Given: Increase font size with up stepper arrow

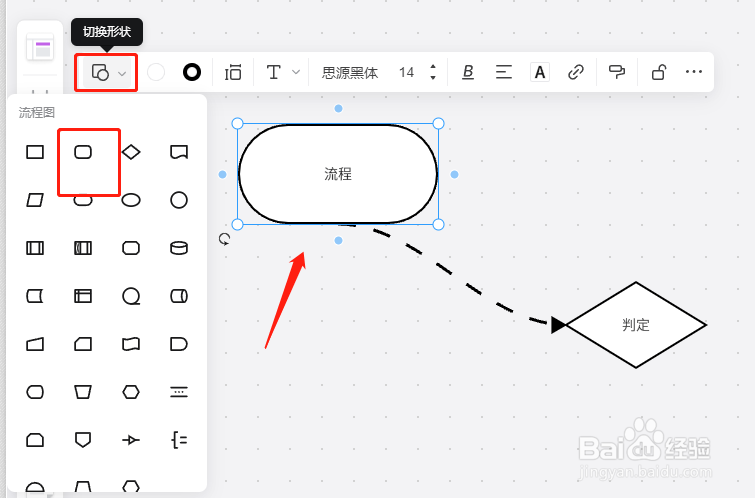Looking at the screenshot, I should click(x=433, y=67).
